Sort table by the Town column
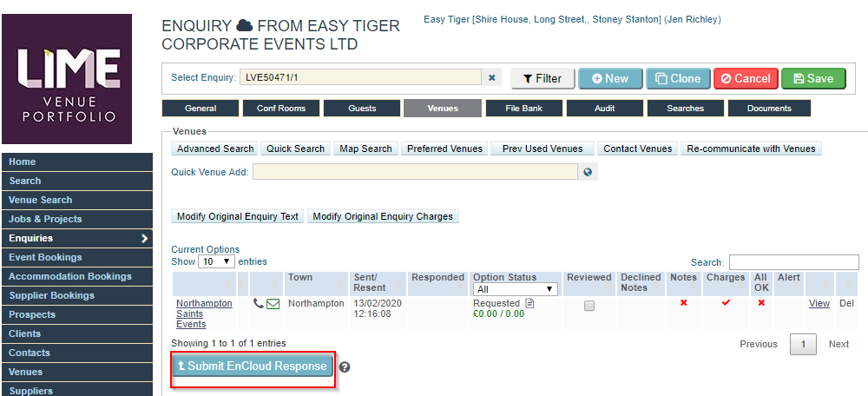 pos(318,284)
